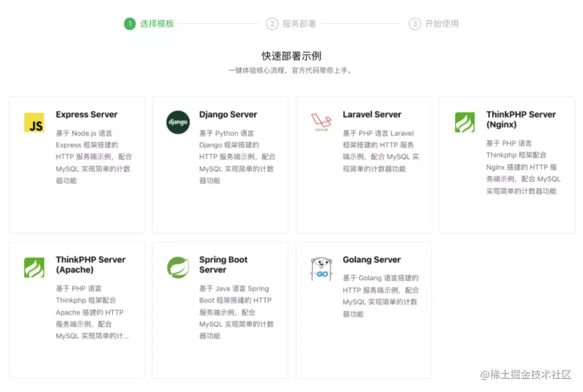Select the Laravel Server template
583x392 pixels.
(364, 164)
